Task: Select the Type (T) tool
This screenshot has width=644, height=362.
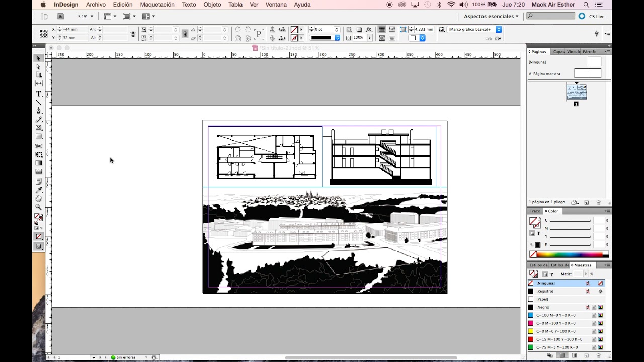Action: pos(38,94)
